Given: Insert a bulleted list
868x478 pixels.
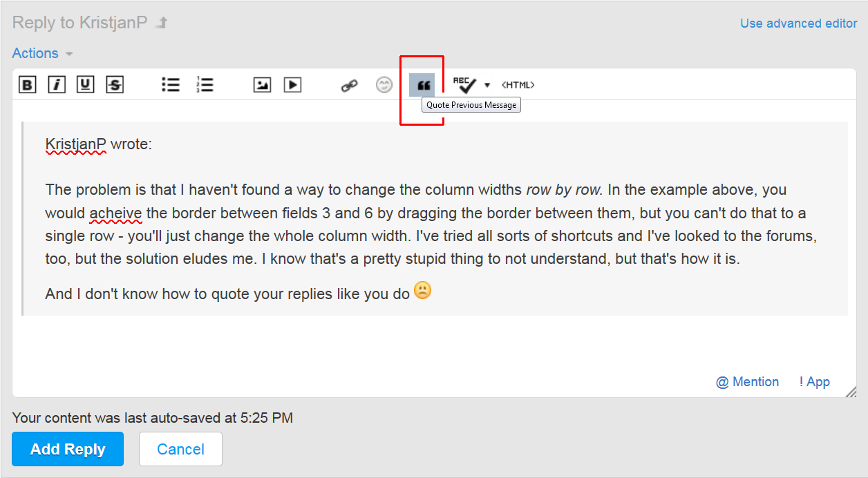Looking at the screenshot, I should [x=171, y=85].
